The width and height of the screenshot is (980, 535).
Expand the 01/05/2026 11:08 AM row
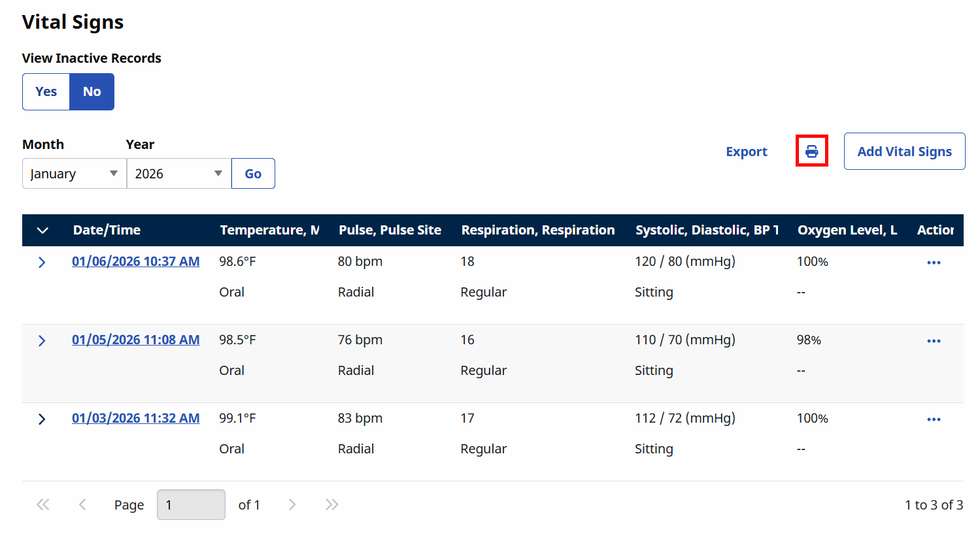pos(42,341)
